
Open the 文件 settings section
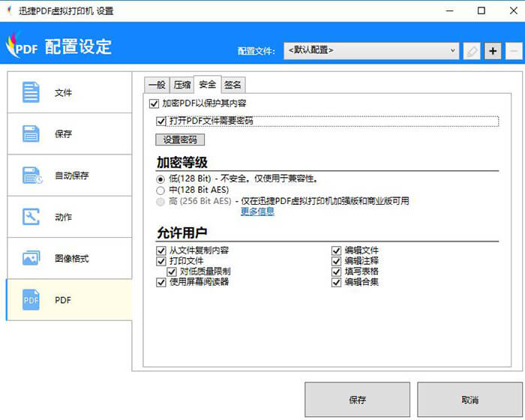tap(69, 92)
